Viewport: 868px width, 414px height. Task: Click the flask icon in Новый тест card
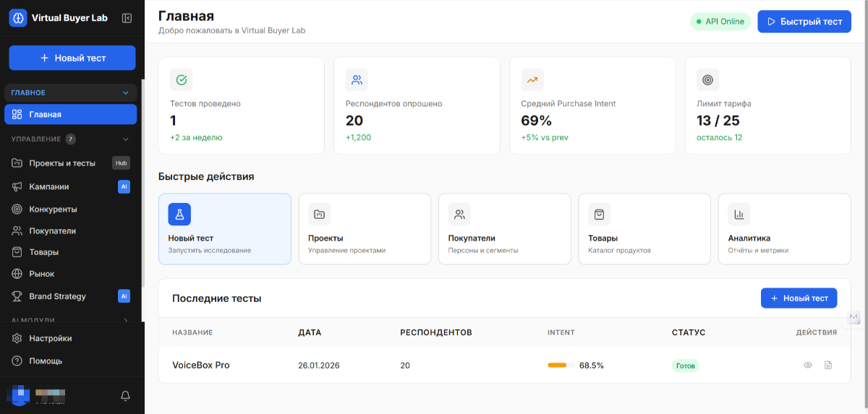click(179, 214)
